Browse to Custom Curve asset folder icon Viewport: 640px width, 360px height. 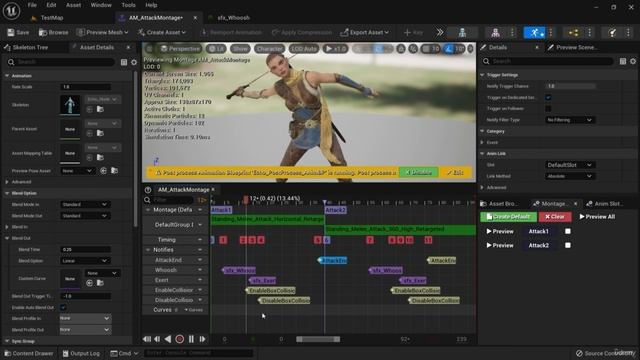click(x=100, y=283)
